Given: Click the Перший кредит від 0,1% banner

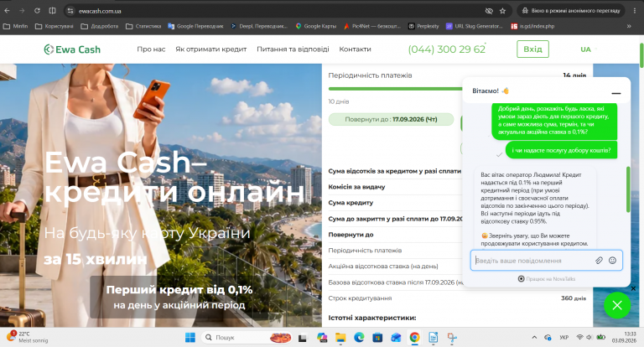Looking at the screenshot, I should (x=179, y=297).
